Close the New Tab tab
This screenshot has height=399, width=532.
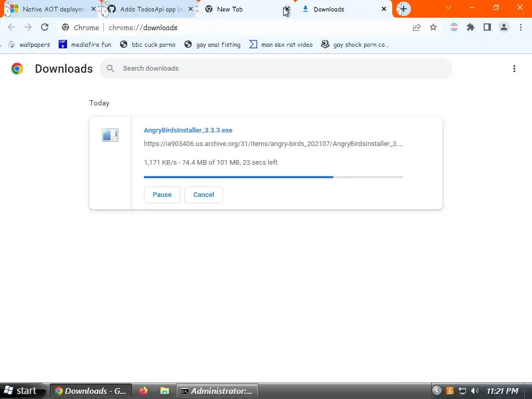click(287, 9)
